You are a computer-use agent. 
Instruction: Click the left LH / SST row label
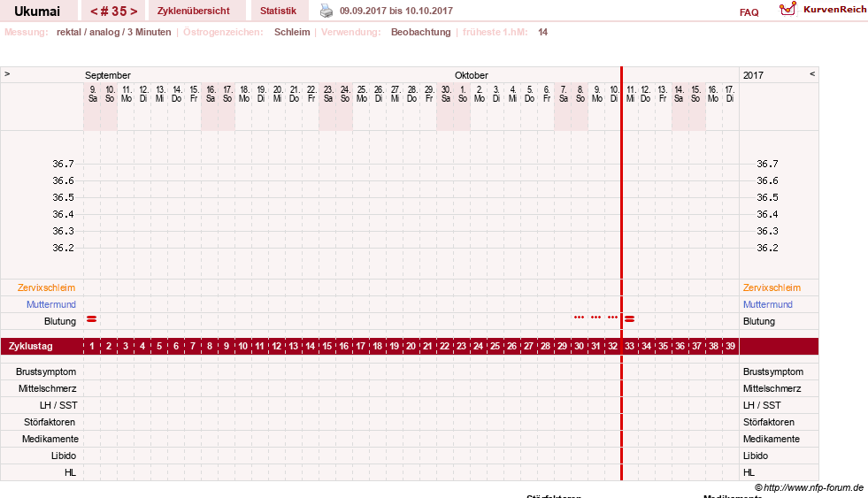[x=58, y=405]
